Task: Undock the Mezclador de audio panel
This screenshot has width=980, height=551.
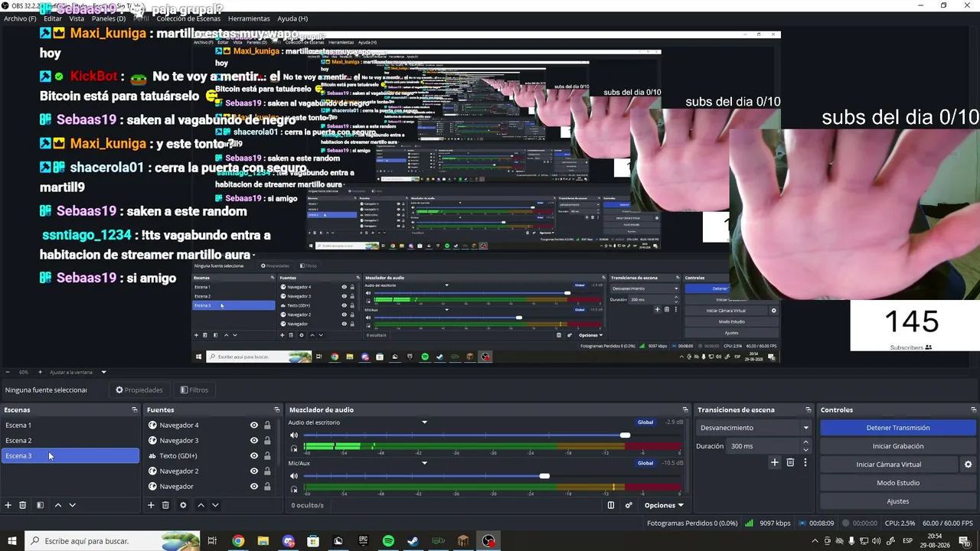Action: pos(685,410)
